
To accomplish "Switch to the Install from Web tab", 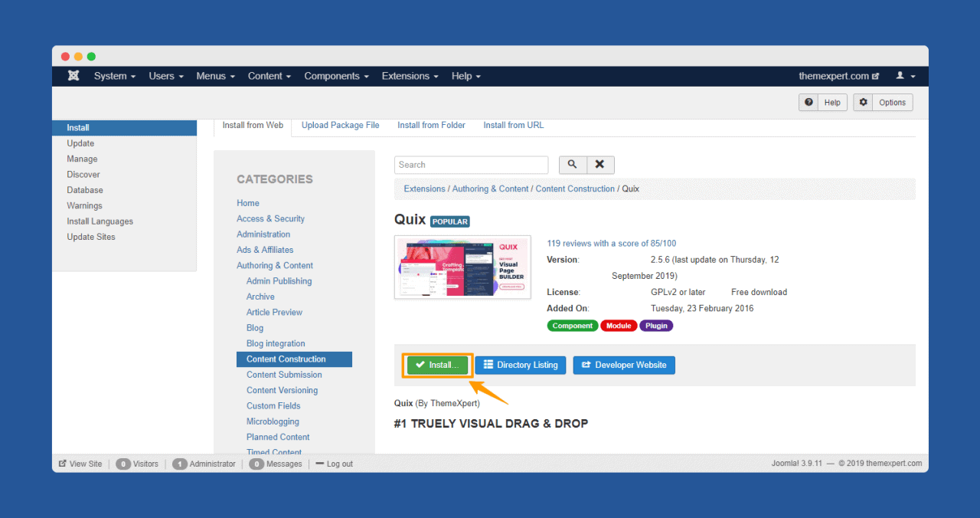I will tap(253, 126).
